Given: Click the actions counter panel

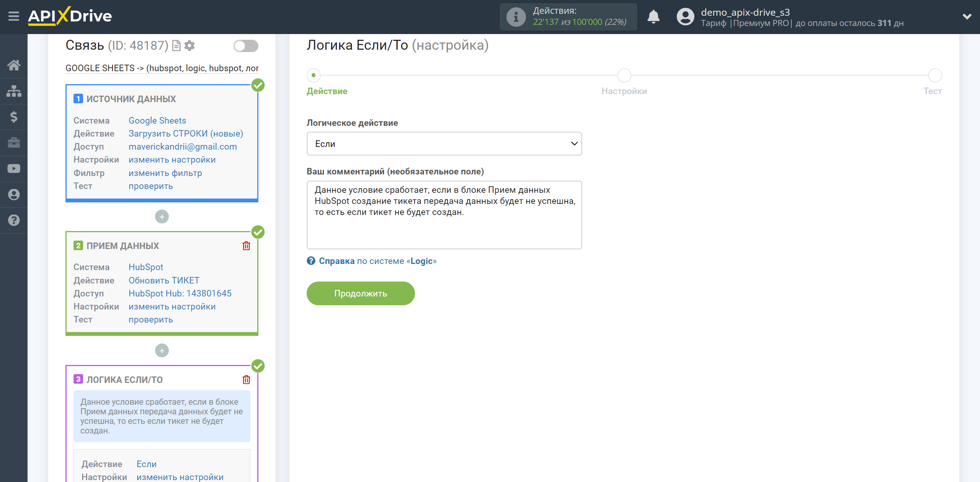Looking at the screenshot, I should point(568,17).
